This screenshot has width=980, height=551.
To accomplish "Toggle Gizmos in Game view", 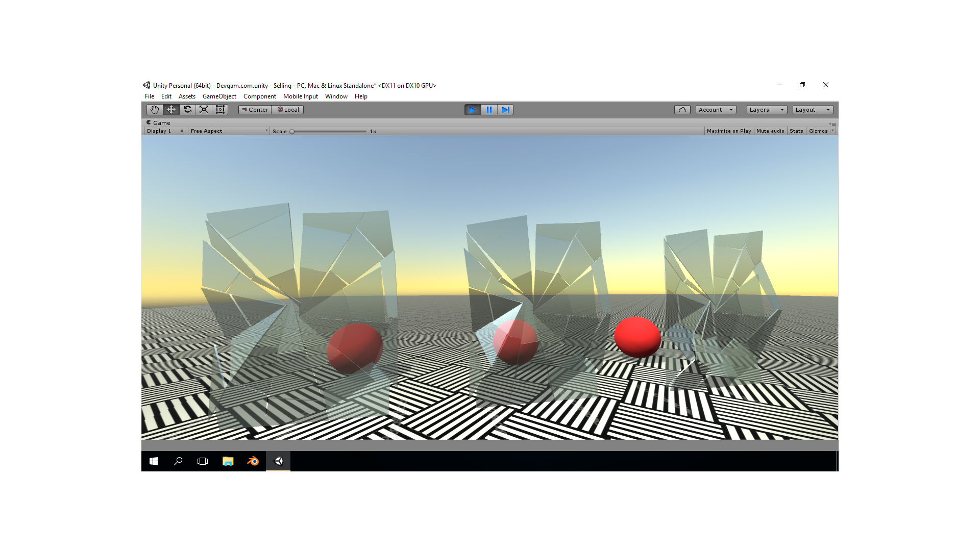I will point(818,131).
